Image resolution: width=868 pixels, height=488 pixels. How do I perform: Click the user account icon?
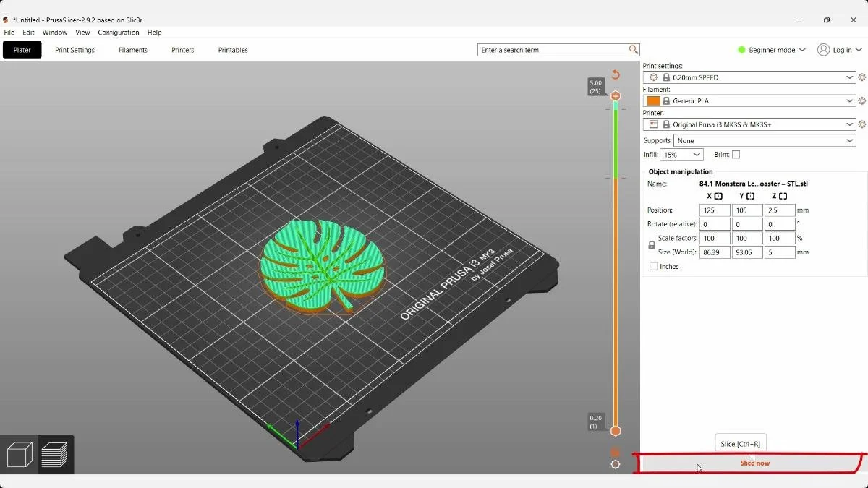pyautogui.click(x=823, y=50)
